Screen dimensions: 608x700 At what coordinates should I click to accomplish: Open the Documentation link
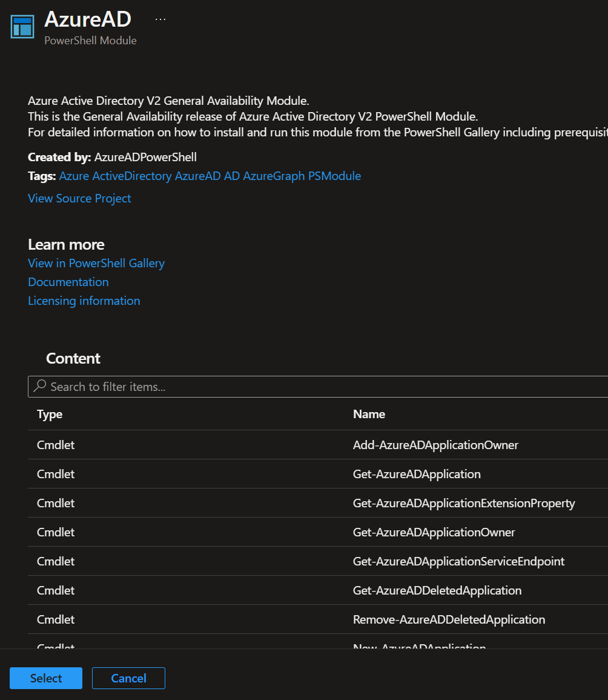68,282
